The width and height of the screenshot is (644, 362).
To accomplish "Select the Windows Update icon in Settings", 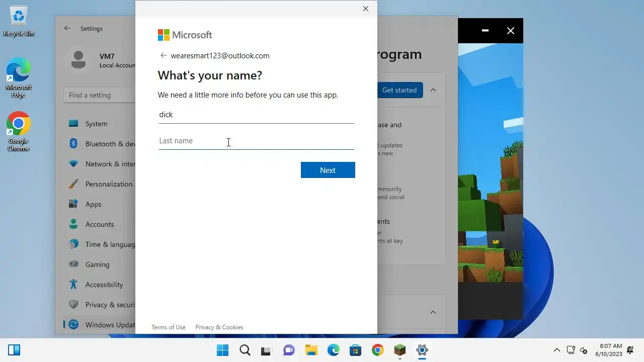I will [73, 325].
